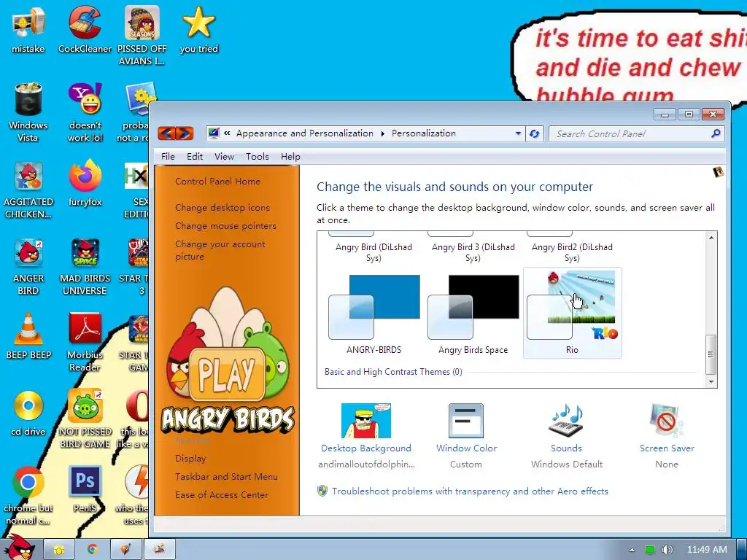Select the Angry Birds Space theme
The height and width of the screenshot is (560, 747).
point(473,313)
